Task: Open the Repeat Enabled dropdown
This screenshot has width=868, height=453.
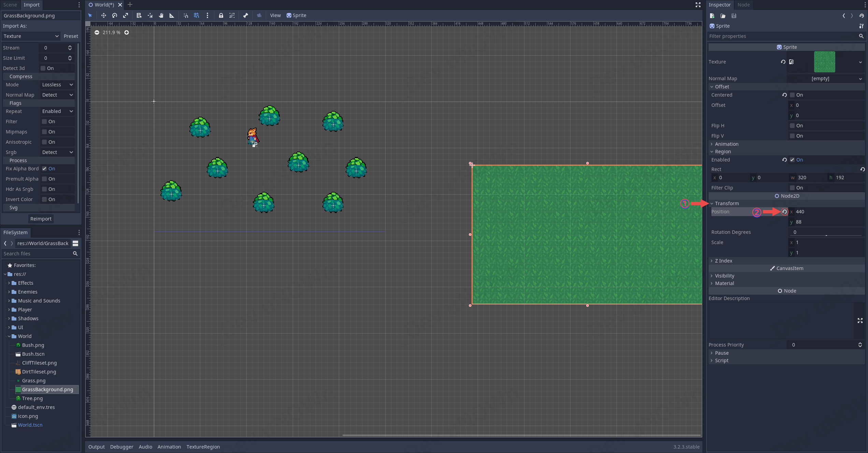Action: point(57,111)
